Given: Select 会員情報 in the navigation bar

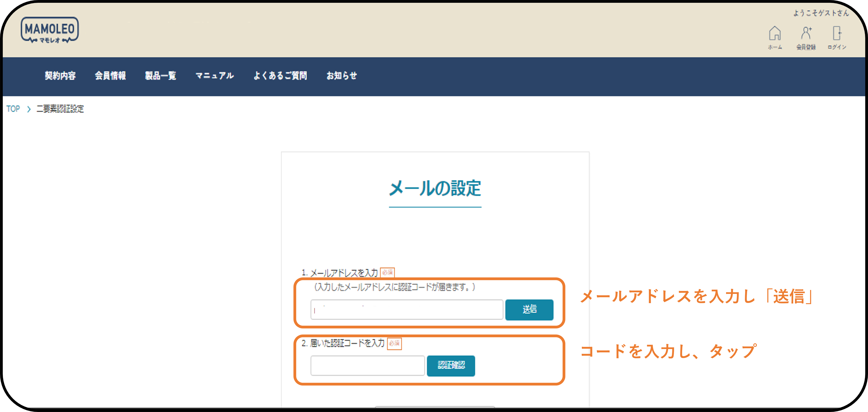Looking at the screenshot, I should pyautogui.click(x=110, y=76).
